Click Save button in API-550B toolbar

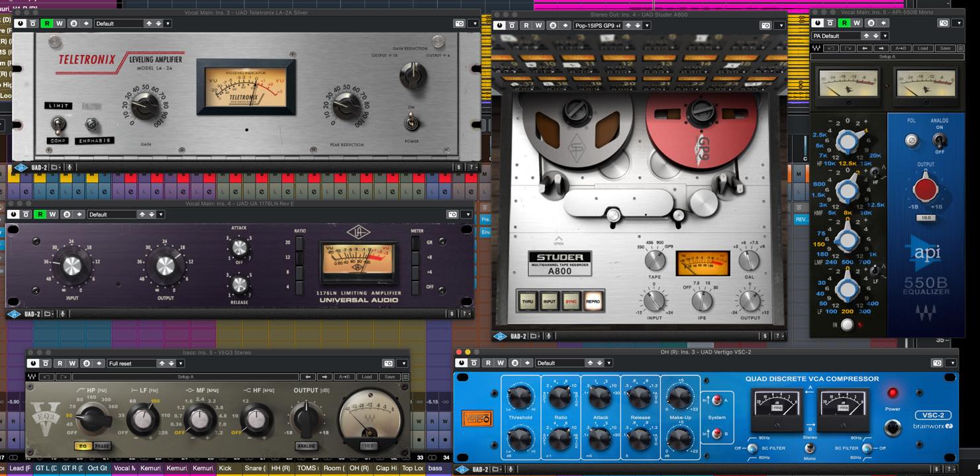(x=945, y=48)
